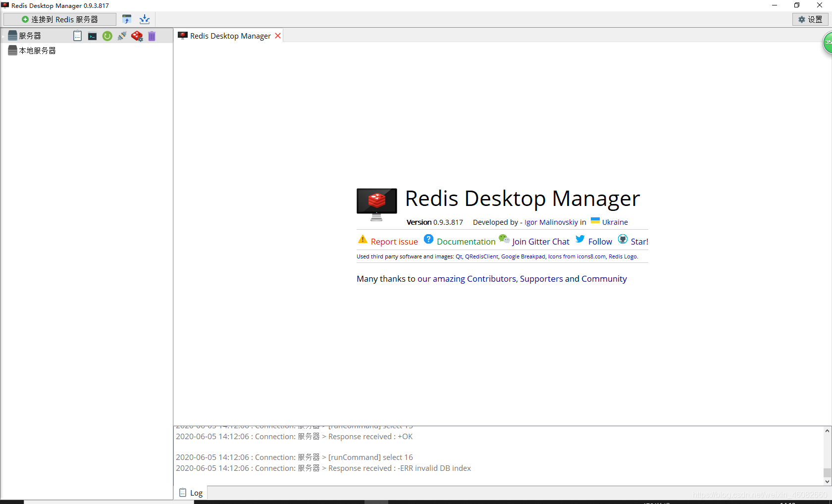832x504 pixels.
Task: Click the Supporters link
Action: tap(541, 279)
